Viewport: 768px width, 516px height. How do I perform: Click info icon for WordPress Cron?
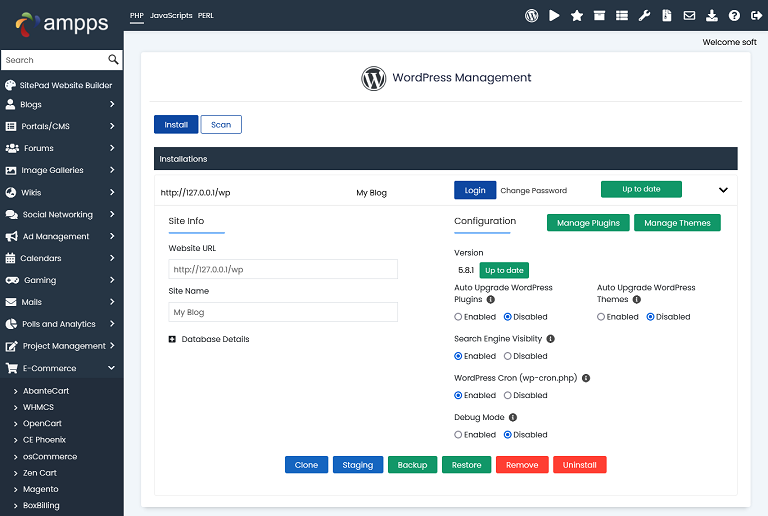586,378
